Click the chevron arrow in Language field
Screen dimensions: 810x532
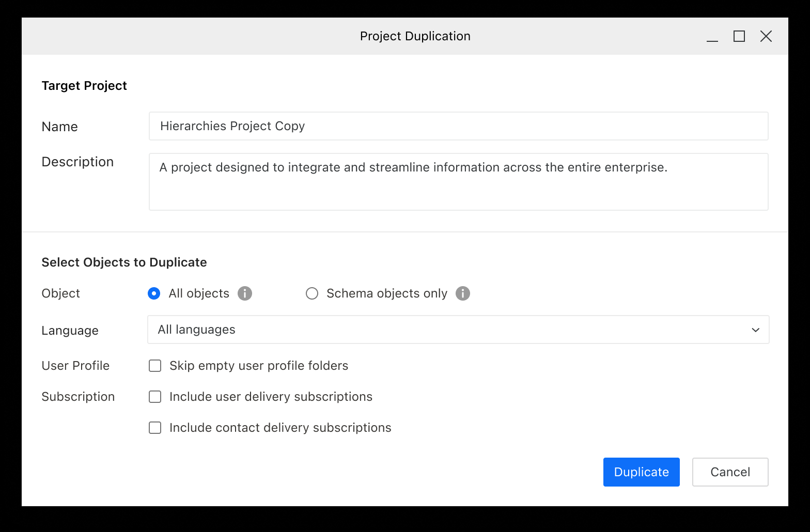coord(755,330)
